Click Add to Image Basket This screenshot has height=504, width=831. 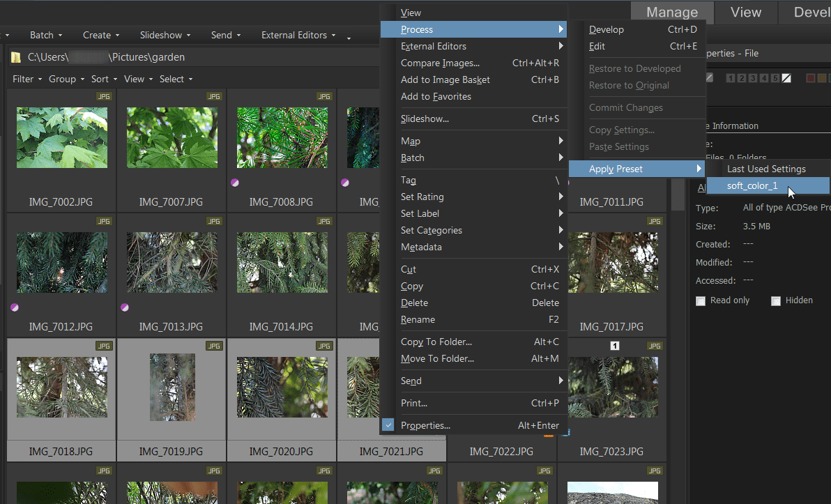pos(474,79)
